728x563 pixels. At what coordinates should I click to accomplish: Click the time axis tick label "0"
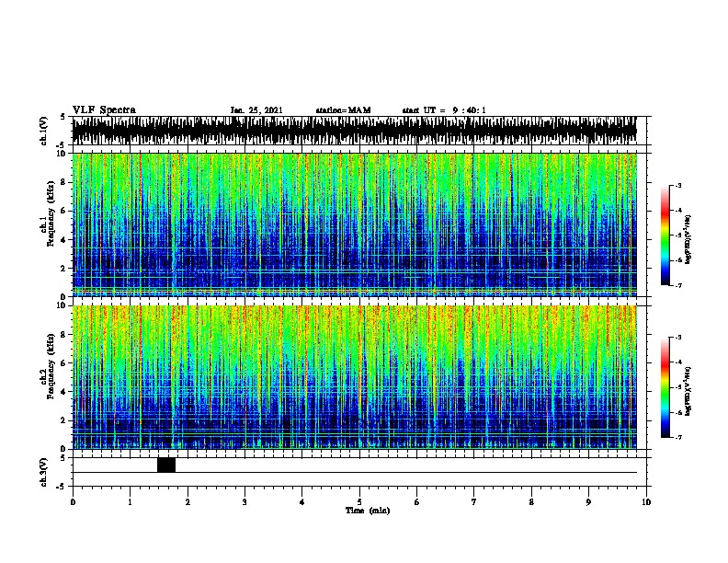click(73, 502)
